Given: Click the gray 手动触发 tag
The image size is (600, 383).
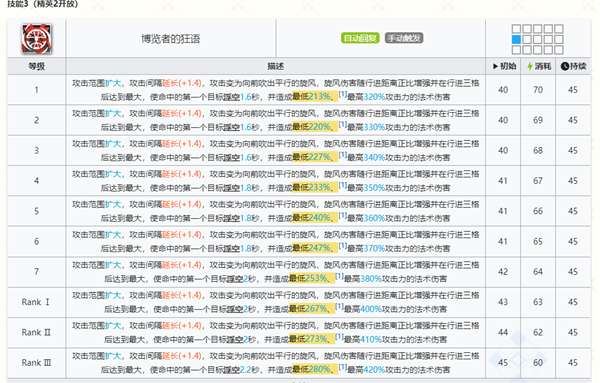Looking at the screenshot, I should click(404, 38).
